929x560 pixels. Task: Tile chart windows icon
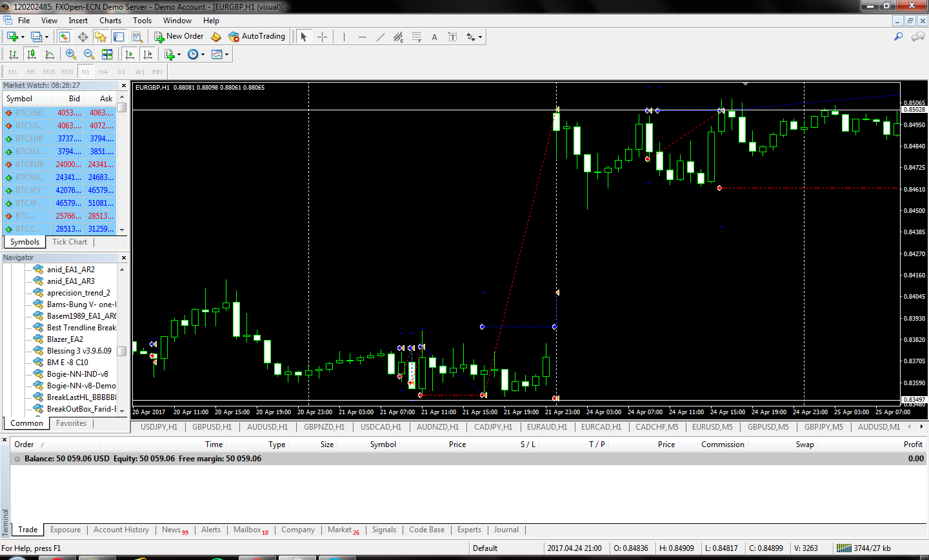[x=107, y=54]
